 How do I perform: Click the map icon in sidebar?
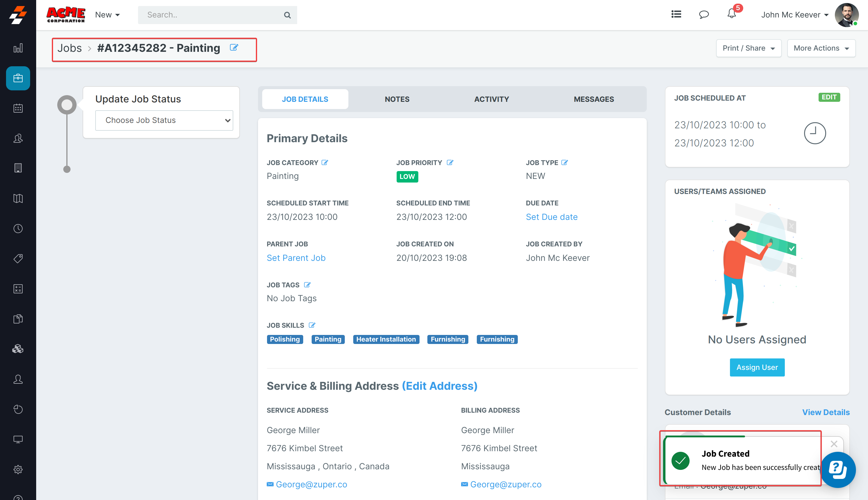click(18, 198)
